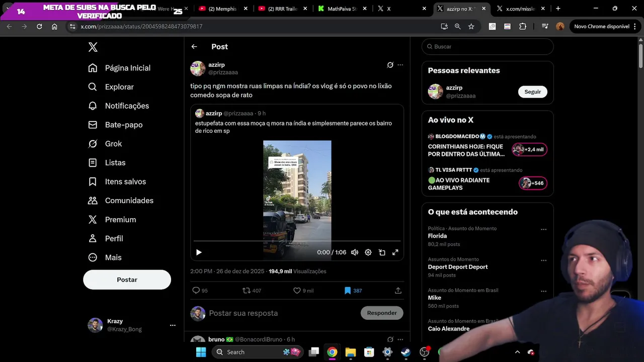This screenshot has width=644, height=362.
Task: Open more options for Florida trend
Action: [543, 229]
